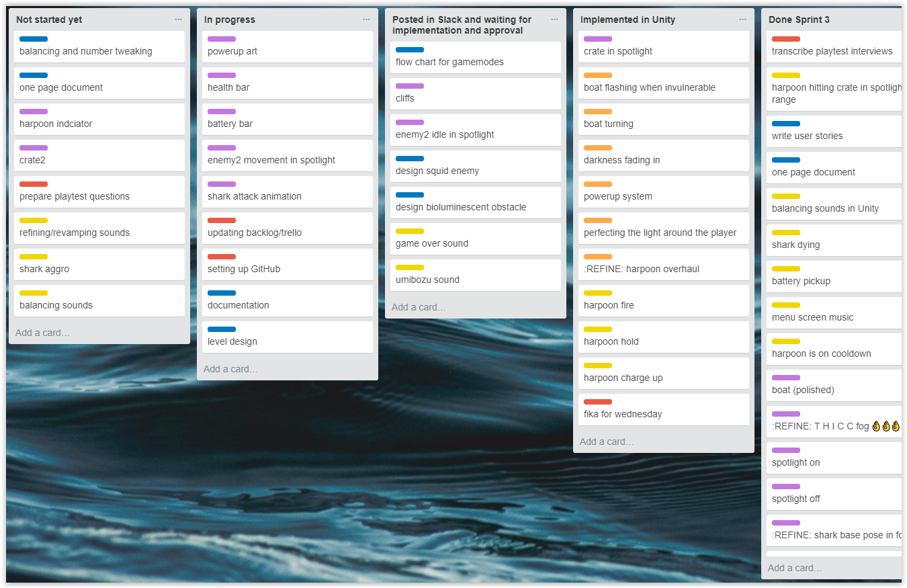Open the 'balancing and number tweaking' card
The height and width of the screenshot is (588, 907).
point(86,51)
